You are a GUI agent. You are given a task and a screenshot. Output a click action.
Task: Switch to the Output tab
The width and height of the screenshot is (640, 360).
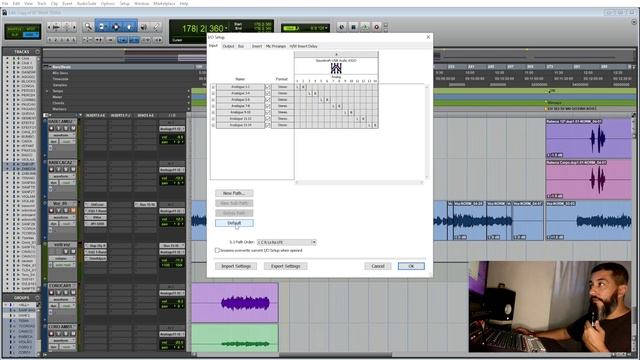(228, 46)
